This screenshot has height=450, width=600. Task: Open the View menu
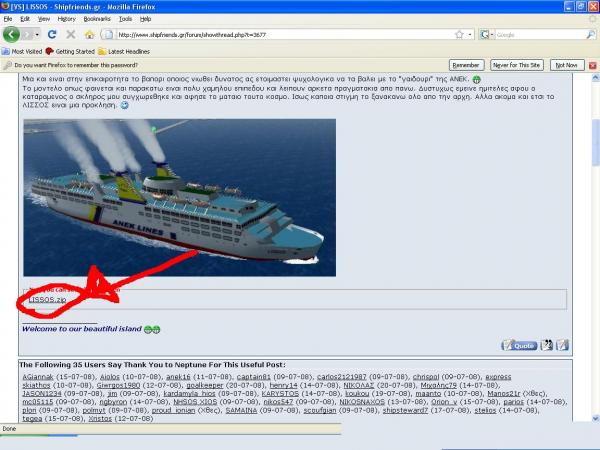(44, 19)
